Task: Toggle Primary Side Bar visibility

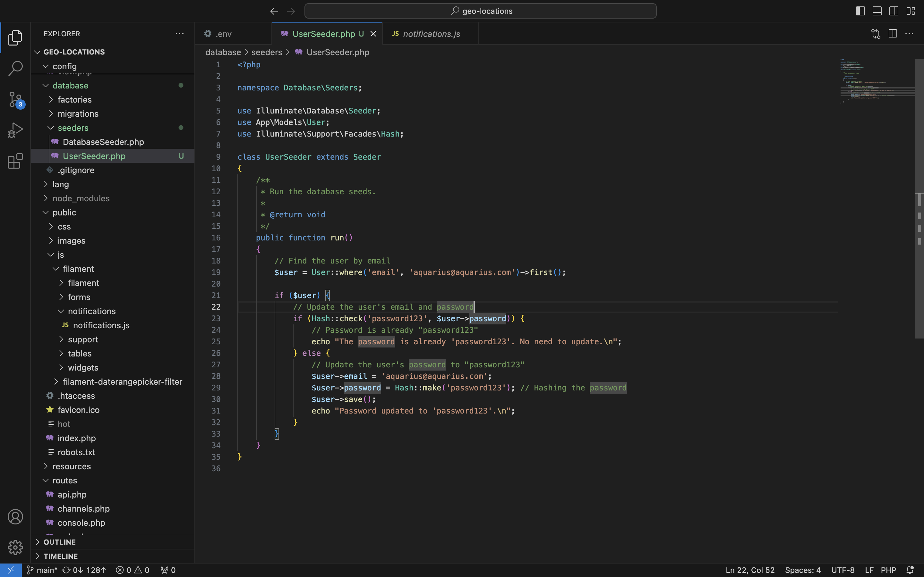Action: [860, 11]
